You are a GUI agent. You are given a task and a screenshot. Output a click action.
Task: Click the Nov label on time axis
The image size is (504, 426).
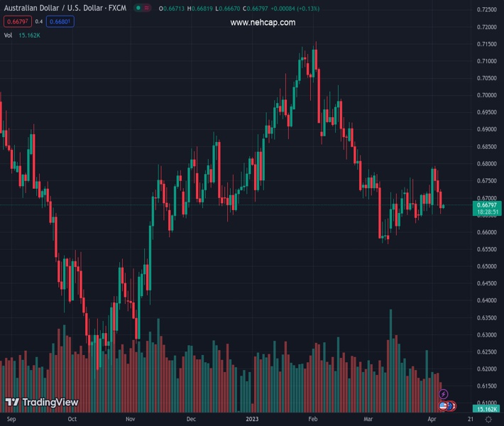tap(130, 420)
